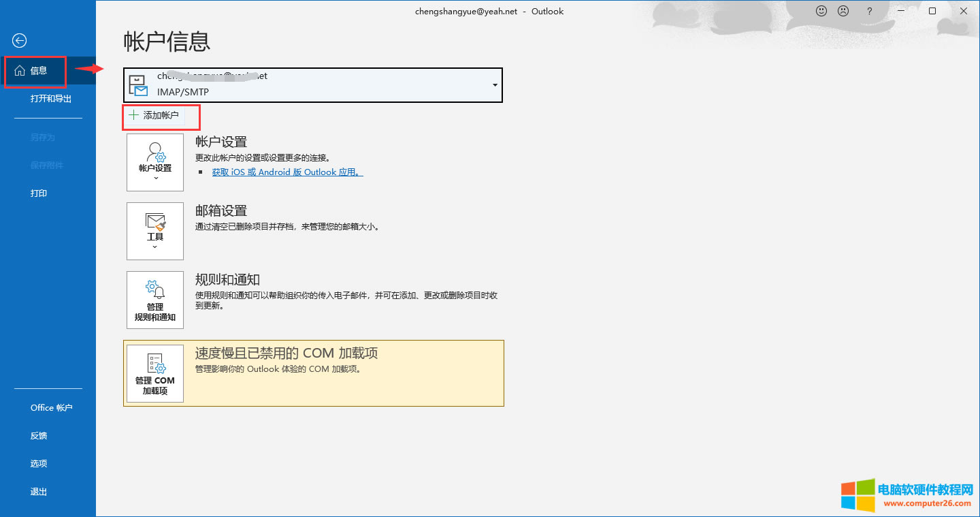Expand the chevron under 工具 button
This screenshot has width=980, height=517.
tap(155, 247)
